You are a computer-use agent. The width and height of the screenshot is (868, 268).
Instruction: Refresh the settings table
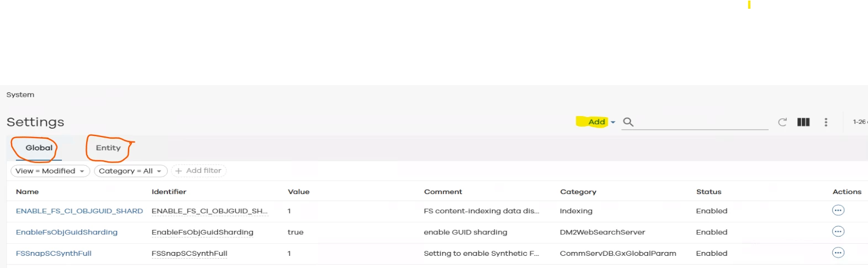coord(782,122)
